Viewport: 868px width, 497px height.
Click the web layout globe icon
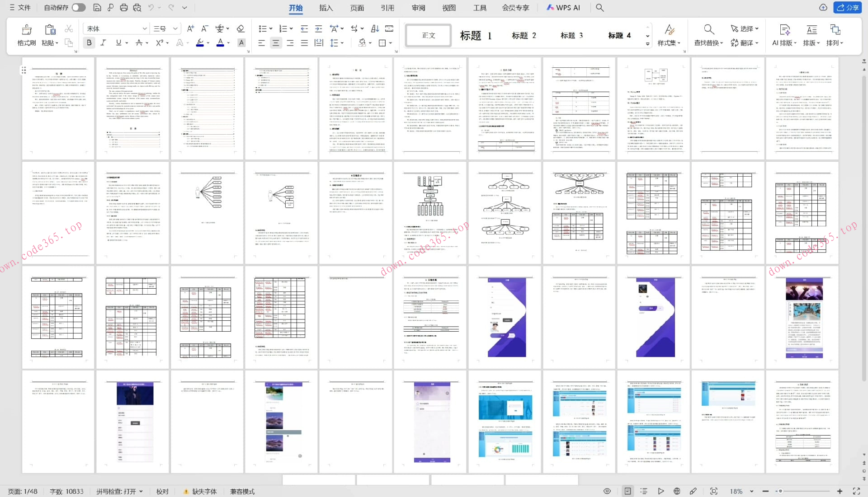point(677,491)
